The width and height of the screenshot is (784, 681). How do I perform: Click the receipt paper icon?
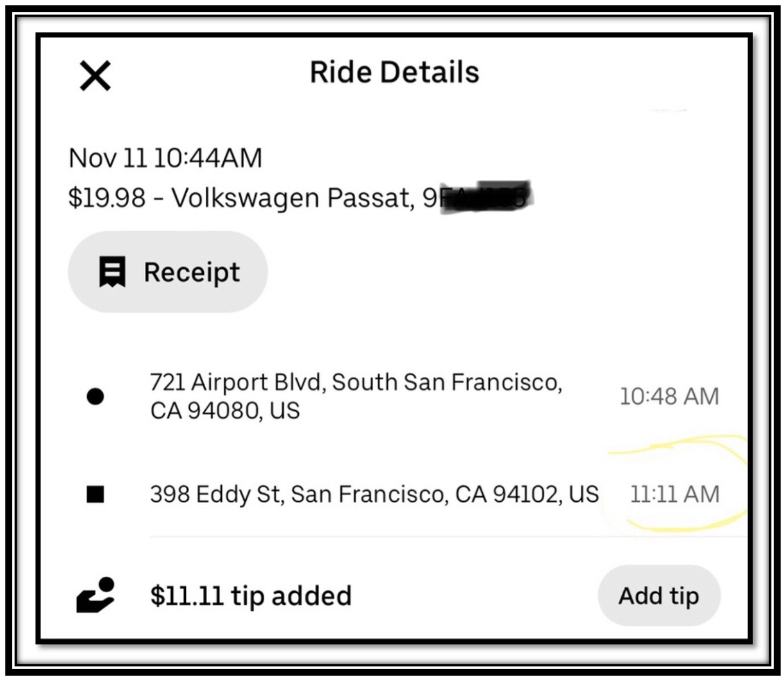pos(112,272)
